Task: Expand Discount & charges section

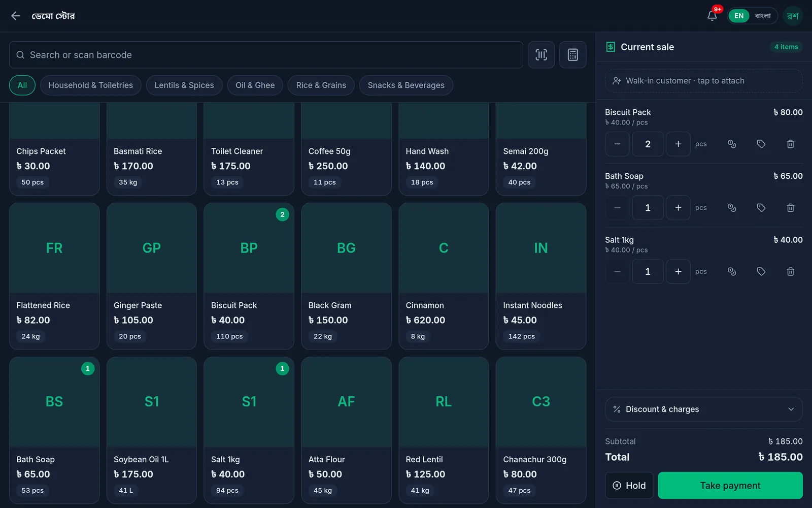Action: click(x=703, y=409)
